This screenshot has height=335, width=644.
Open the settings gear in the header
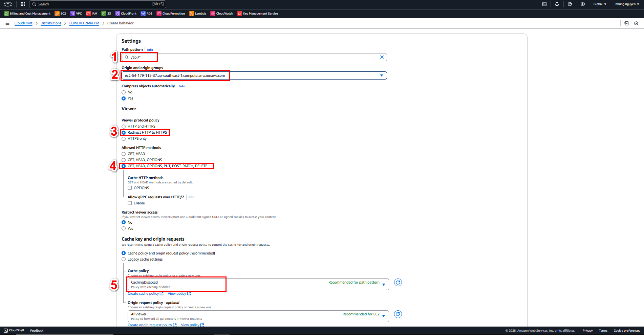pos(583,4)
